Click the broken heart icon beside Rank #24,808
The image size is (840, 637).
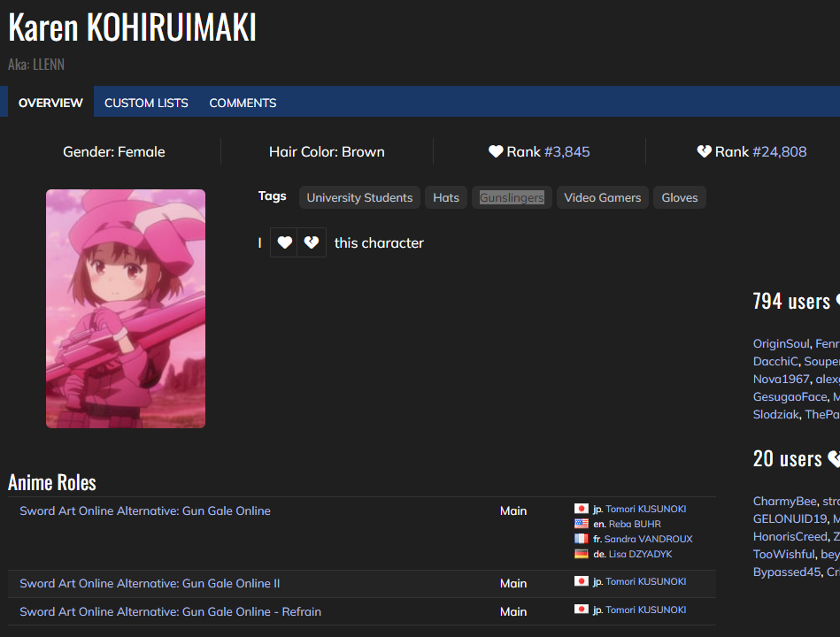tap(705, 151)
